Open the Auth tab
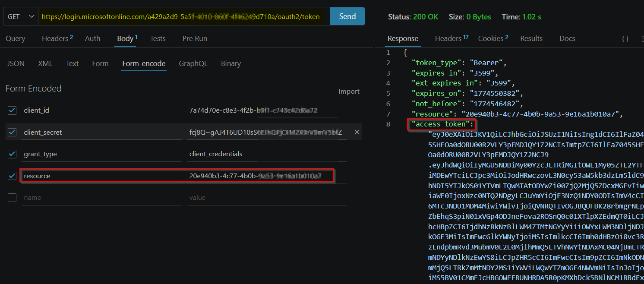The width and height of the screenshot is (644, 284). 93,38
